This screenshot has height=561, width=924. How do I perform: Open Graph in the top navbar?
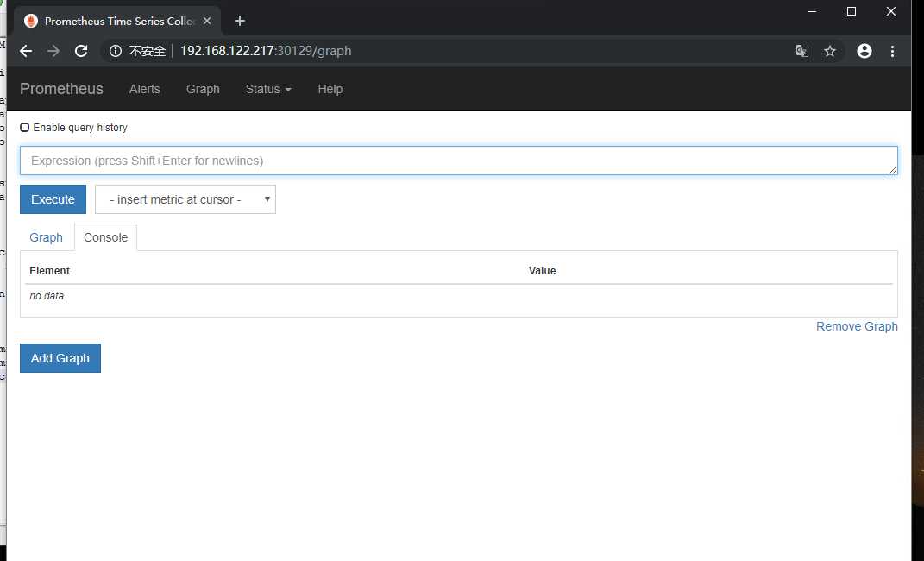click(203, 89)
